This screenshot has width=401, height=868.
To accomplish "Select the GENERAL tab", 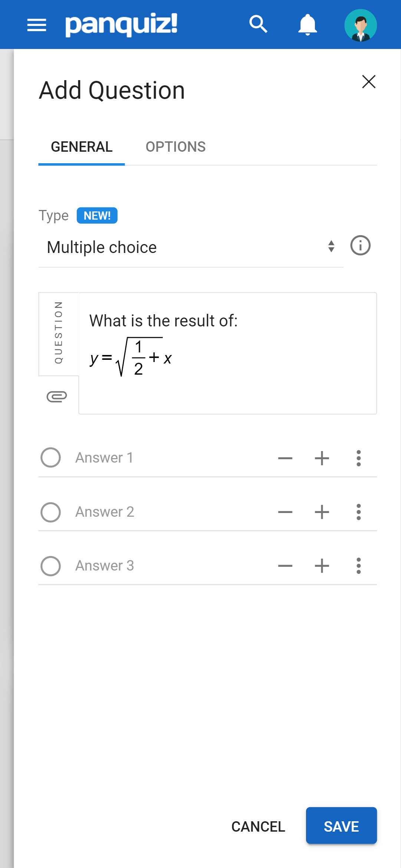I will [82, 147].
